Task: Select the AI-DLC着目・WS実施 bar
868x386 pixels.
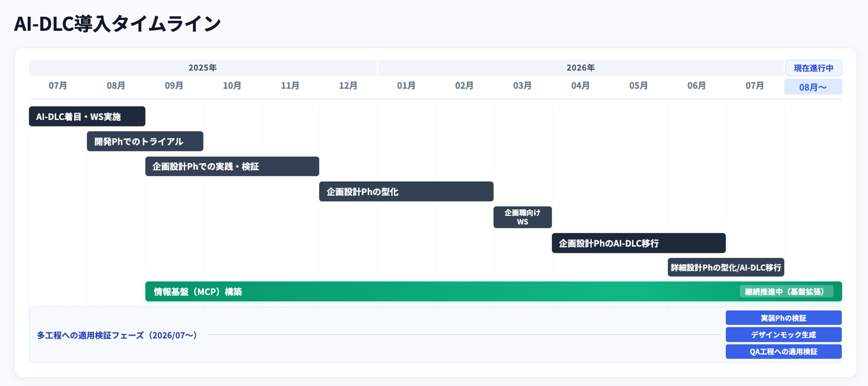Action: click(x=87, y=117)
